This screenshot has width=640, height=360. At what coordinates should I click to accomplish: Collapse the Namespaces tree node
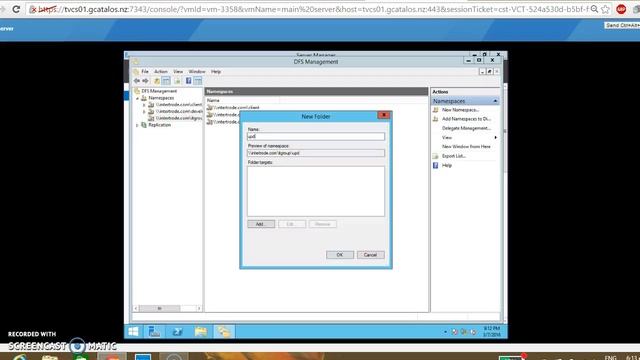pos(138,98)
